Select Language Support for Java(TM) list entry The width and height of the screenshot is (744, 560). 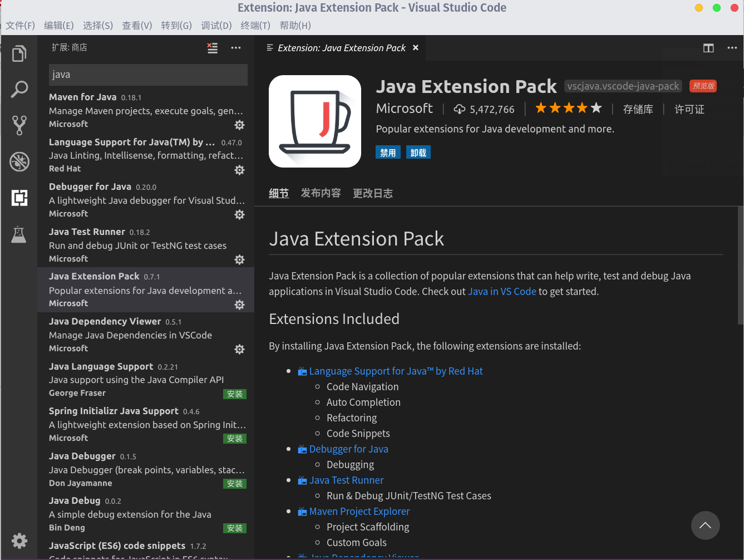(146, 155)
